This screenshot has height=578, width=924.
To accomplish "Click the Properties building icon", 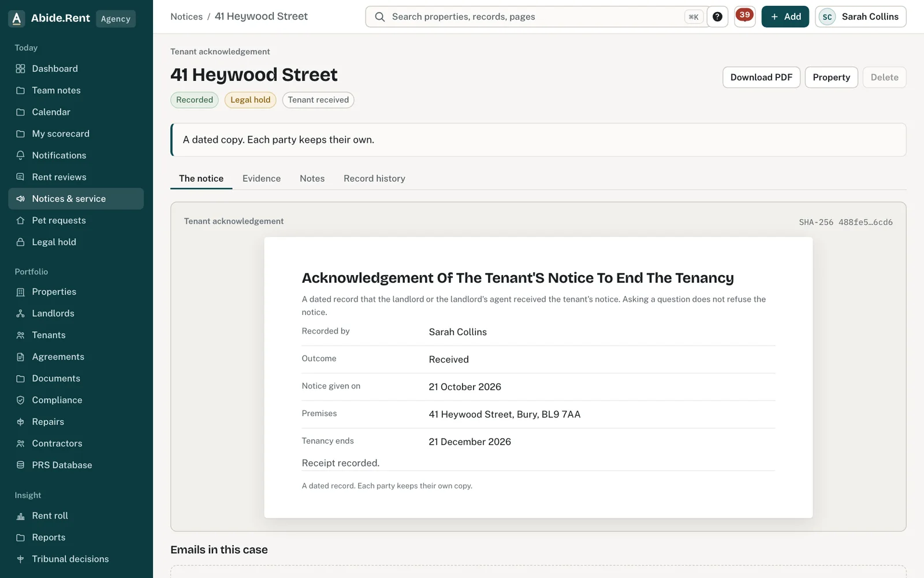I will tap(20, 292).
